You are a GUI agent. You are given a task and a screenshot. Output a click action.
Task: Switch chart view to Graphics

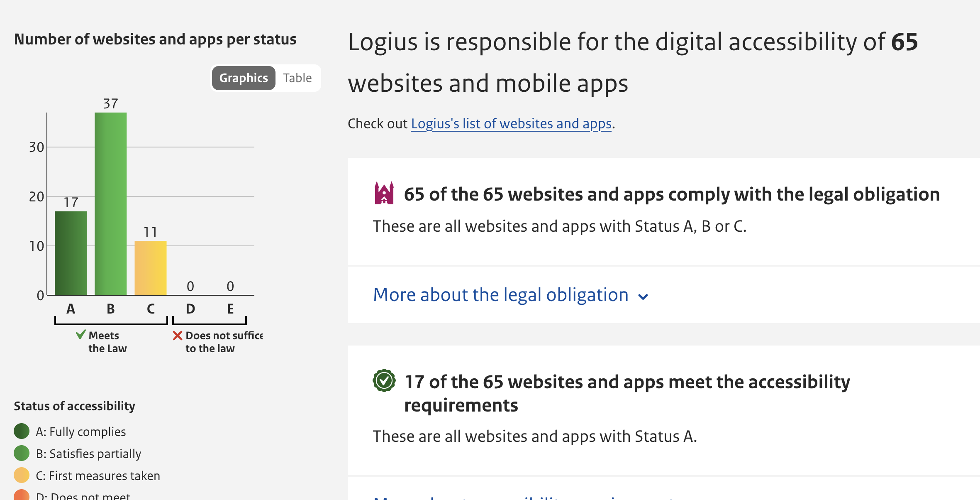[244, 78]
